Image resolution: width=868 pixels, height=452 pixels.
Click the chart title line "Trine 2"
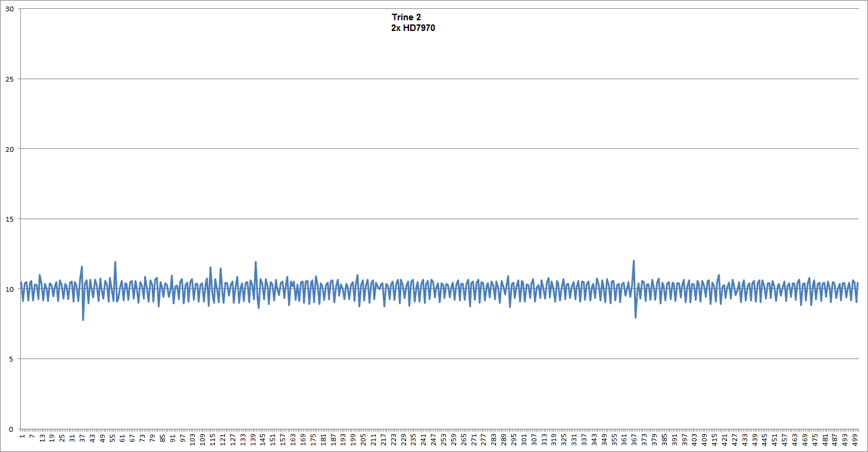406,17
